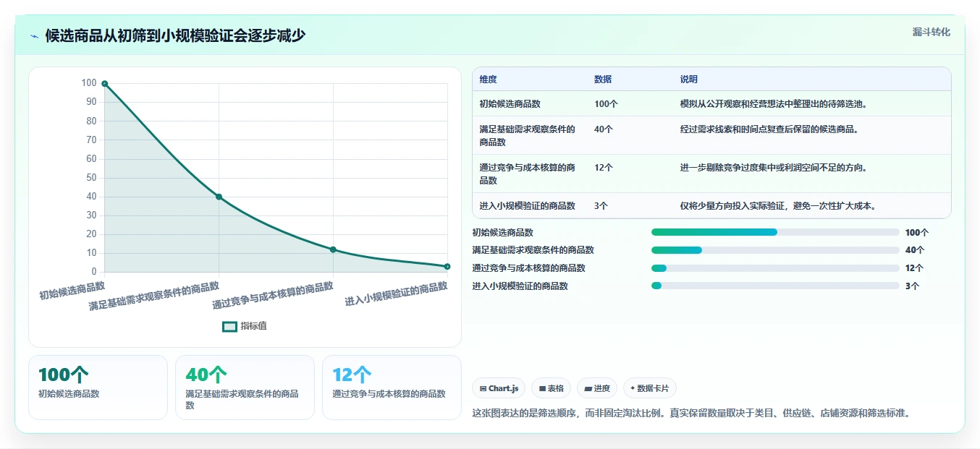The height and width of the screenshot is (449, 980).
Task: Toggle the 指标值 legend color box
Action: 229,326
